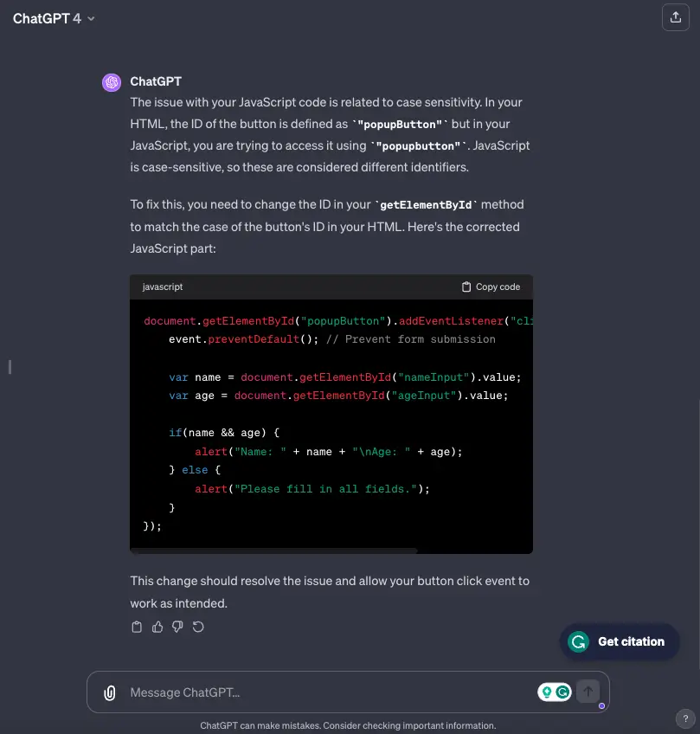Open the sidebar using the left edge handle
Screen dimensions: 700x734
point(10,367)
